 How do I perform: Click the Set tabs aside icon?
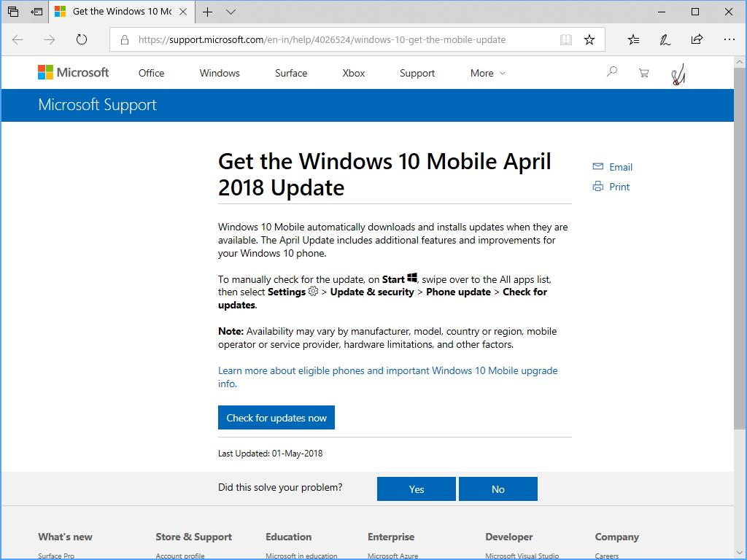coord(36,12)
